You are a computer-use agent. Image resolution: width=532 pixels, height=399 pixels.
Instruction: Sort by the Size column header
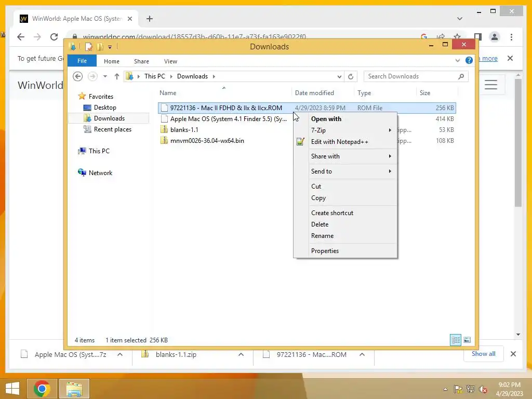[x=437, y=93]
